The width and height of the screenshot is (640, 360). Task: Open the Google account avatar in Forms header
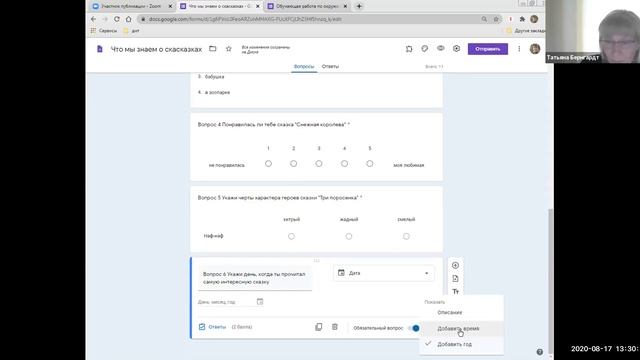(535, 49)
